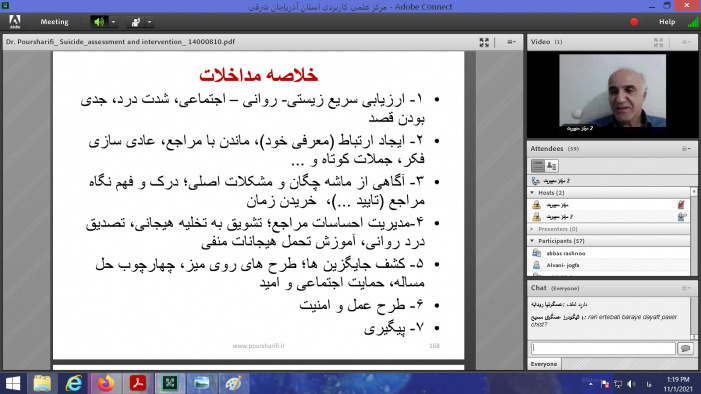Image resolution: width=701 pixels, height=394 pixels.
Task: Open the Attendees pod options menu
Action: tap(686, 148)
